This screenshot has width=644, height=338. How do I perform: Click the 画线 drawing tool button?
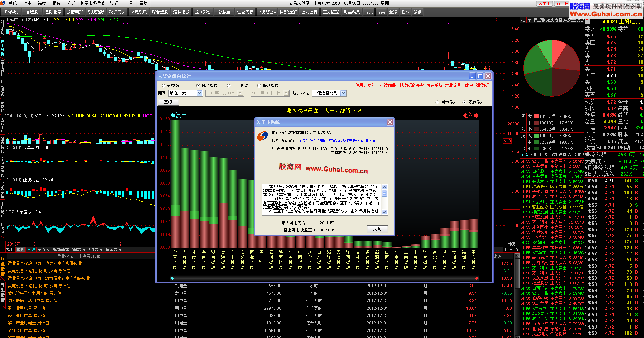(405, 12)
